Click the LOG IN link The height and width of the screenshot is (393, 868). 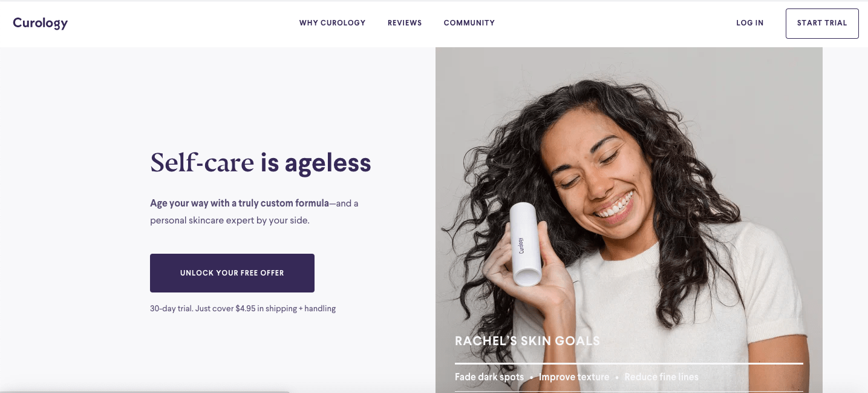click(750, 23)
